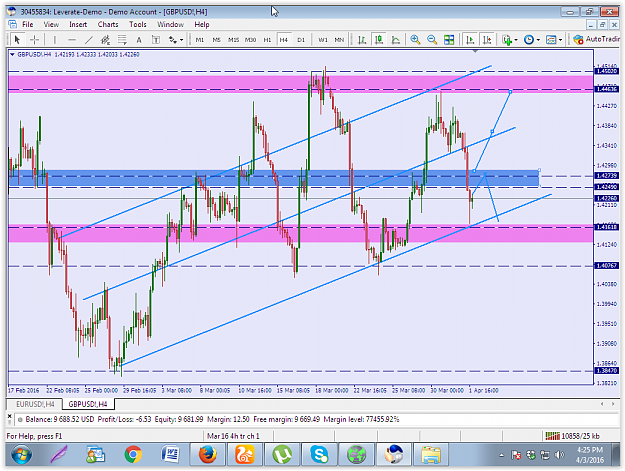Toggle chart auto scroll
Image resolution: width=625 pixels, height=471 pixels.
click(x=470, y=39)
